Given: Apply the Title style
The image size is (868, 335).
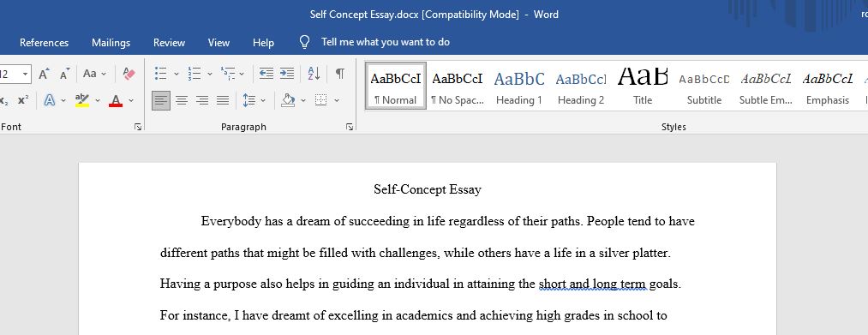Looking at the screenshot, I should pyautogui.click(x=643, y=87).
